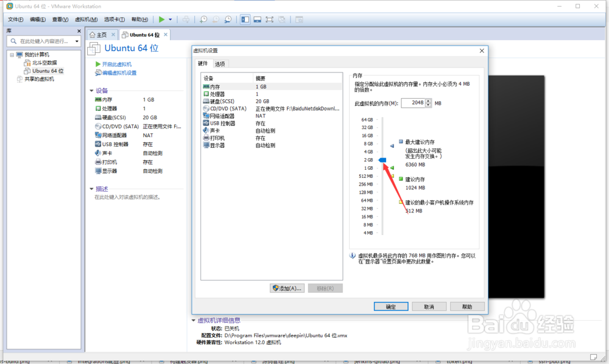Click the green power-on button in the toolbar

click(161, 19)
